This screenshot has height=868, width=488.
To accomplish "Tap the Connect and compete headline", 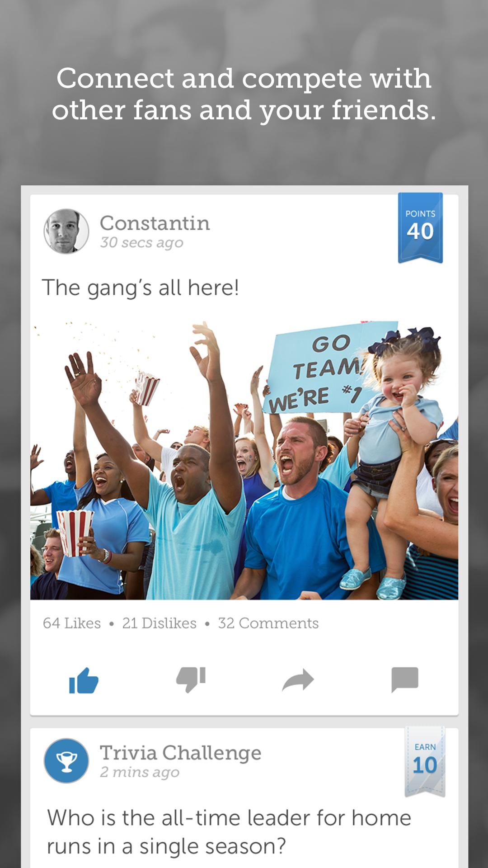I will coord(244,94).
